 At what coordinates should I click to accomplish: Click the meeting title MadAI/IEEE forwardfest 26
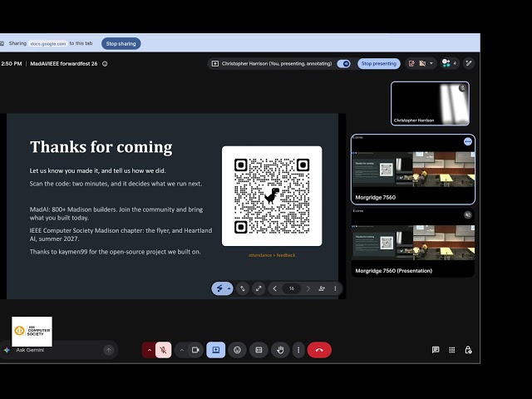(64, 64)
